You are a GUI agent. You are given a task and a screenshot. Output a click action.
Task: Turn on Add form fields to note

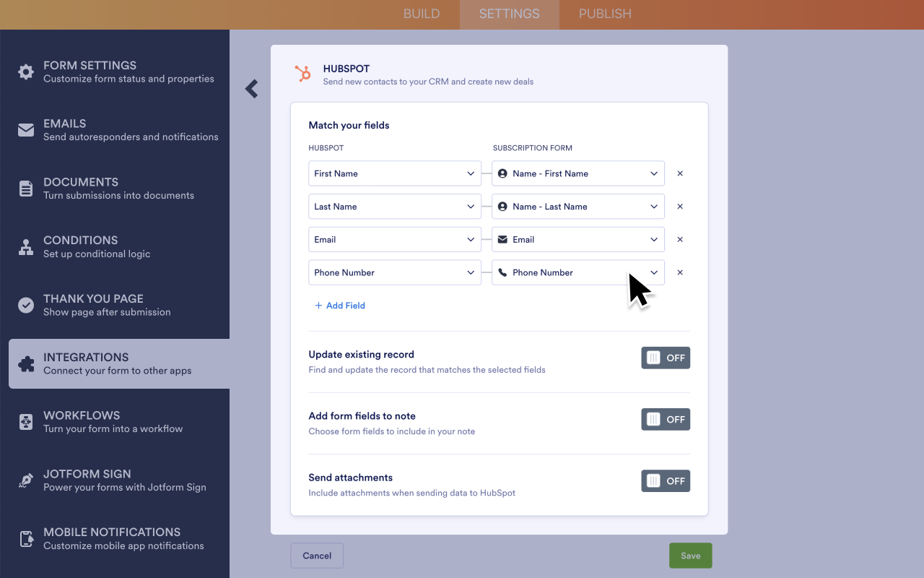[x=665, y=419]
